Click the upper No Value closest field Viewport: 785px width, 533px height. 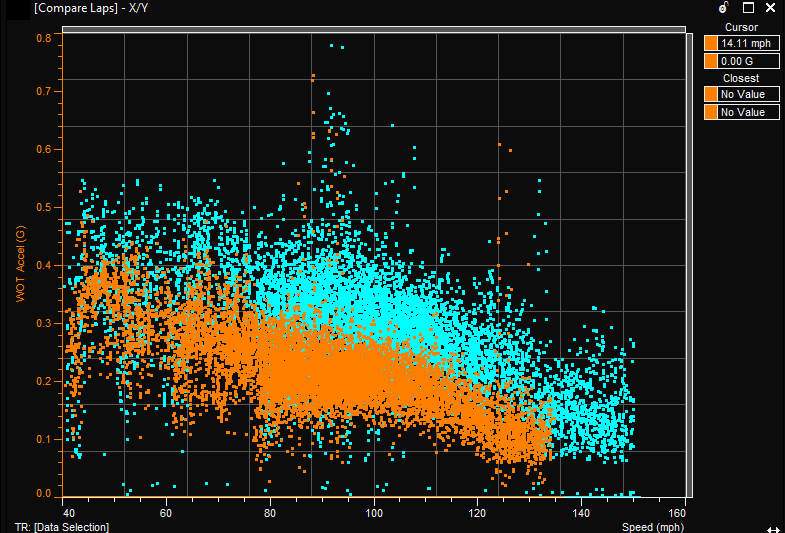[748, 94]
